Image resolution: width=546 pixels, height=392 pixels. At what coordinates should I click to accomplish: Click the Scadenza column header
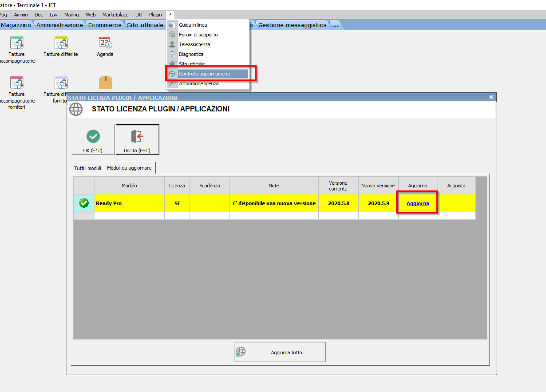point(210,186)
